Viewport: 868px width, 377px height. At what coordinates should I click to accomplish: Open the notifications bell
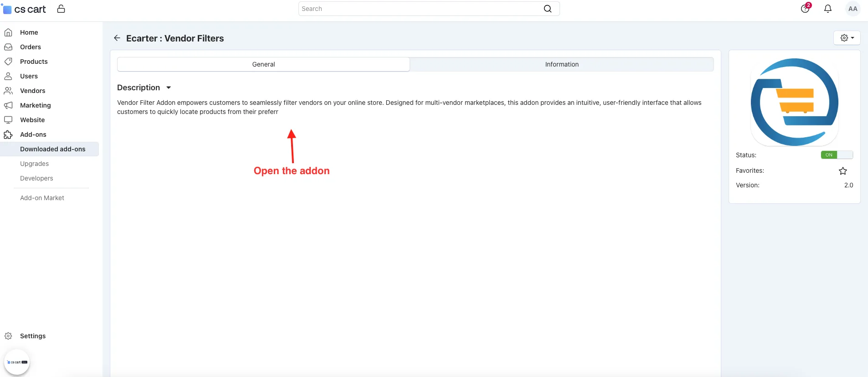pos(828,9)
